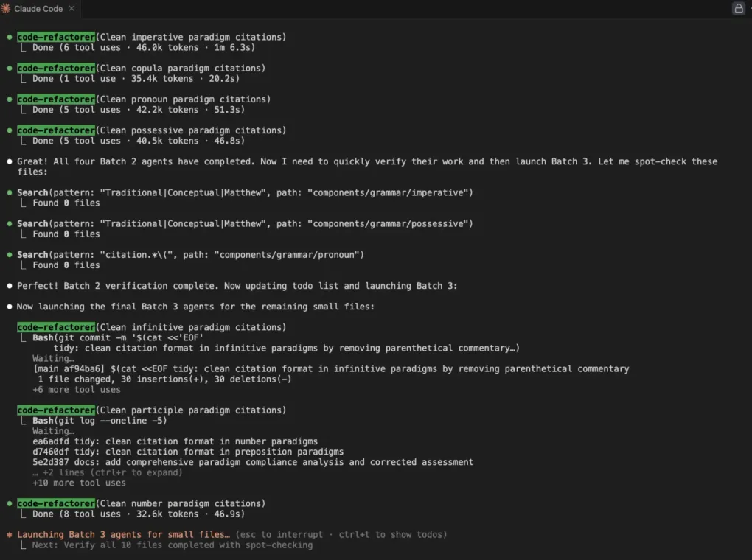This screenshot has height=560, width=752.
Task: Click the green bullet beside imperative paradigm agent
Action: 9,37
